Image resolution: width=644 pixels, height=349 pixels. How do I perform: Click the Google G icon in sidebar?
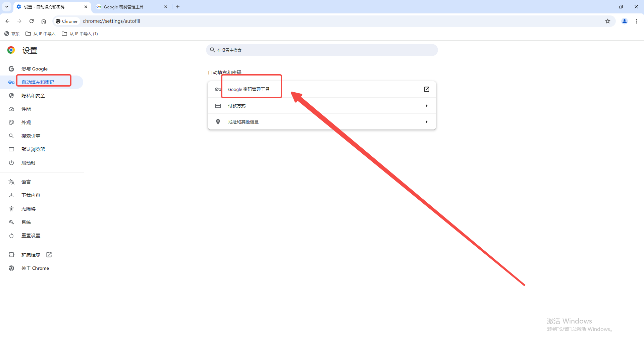point(11,69)
